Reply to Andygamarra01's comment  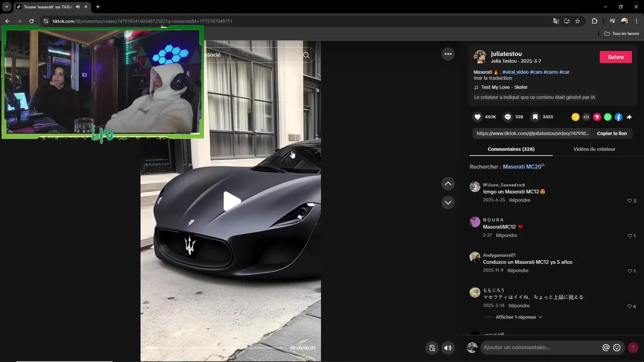[x=518, y=270]
